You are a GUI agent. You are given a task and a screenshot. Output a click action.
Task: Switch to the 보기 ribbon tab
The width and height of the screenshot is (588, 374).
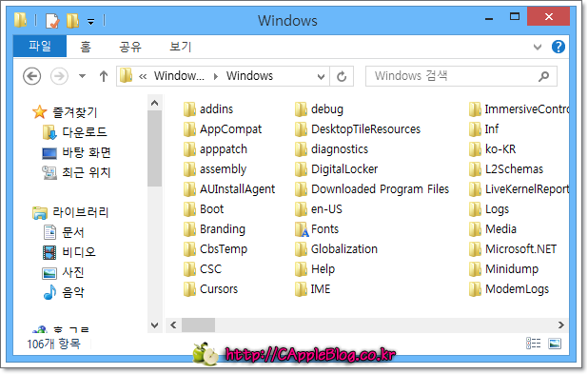tap(181, 47)
